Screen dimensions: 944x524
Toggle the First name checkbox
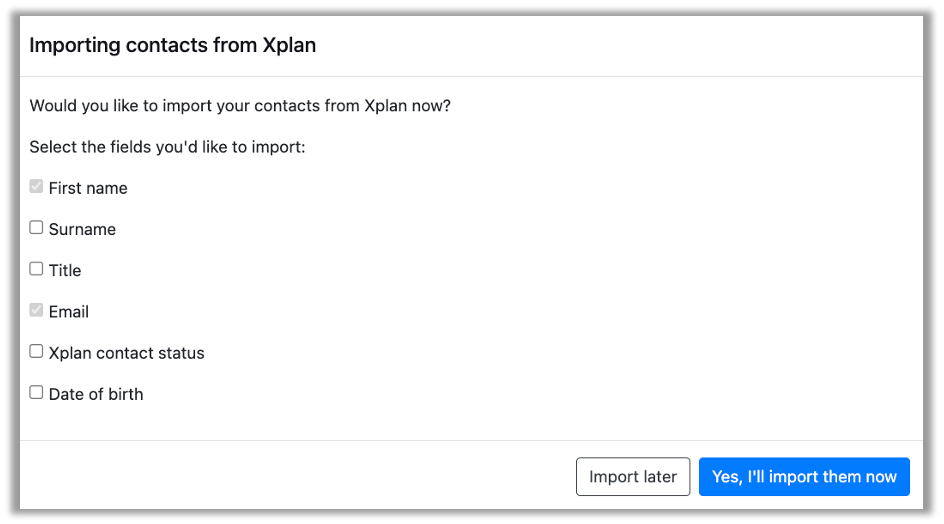tap(36, 187)
